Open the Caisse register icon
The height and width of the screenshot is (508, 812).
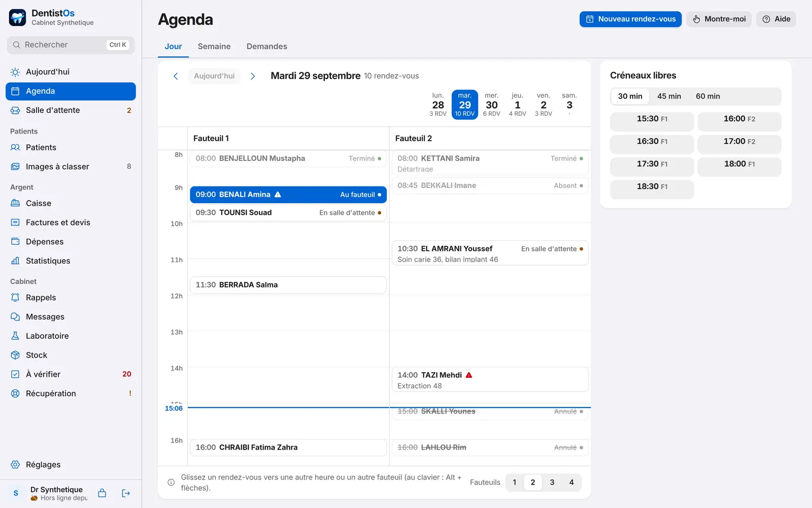pyautogui.click(x=15, y=203)
